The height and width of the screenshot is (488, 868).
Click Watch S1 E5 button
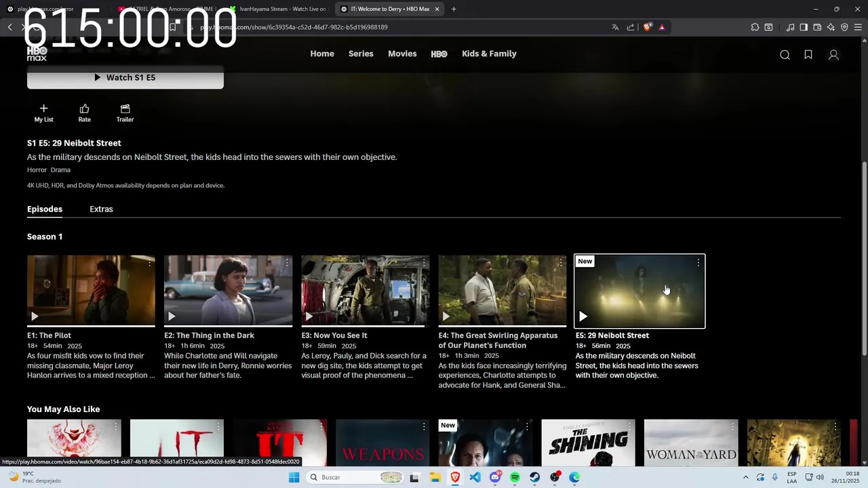(x=125, y=78)
